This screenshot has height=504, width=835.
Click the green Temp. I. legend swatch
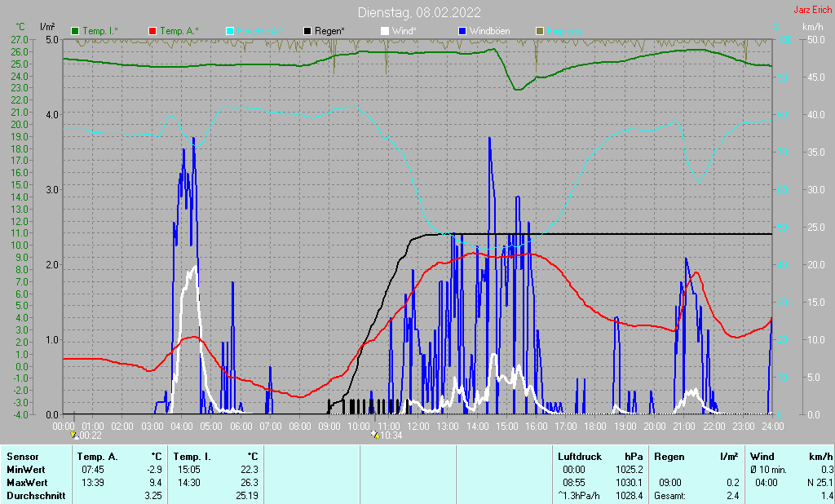coord(76,31)
